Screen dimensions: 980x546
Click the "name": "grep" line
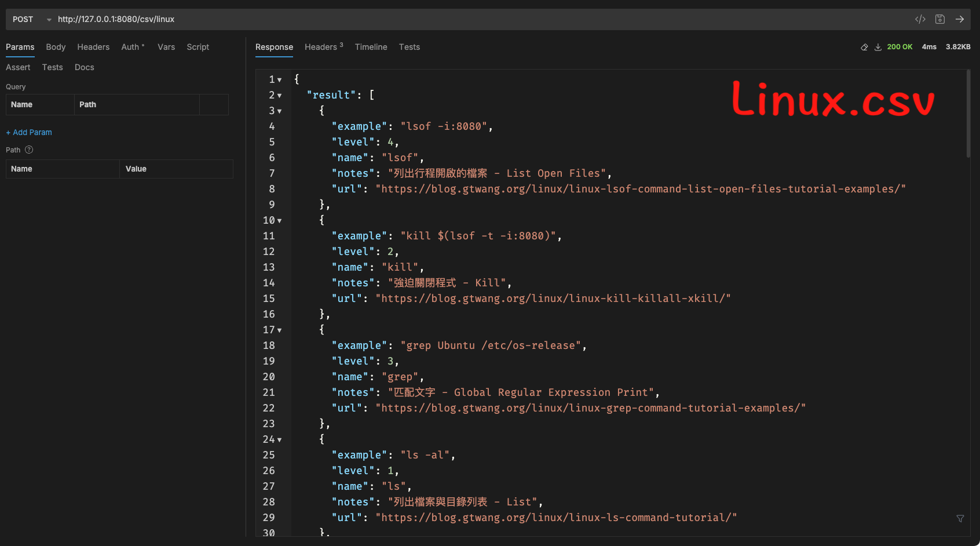coord(378,377)
